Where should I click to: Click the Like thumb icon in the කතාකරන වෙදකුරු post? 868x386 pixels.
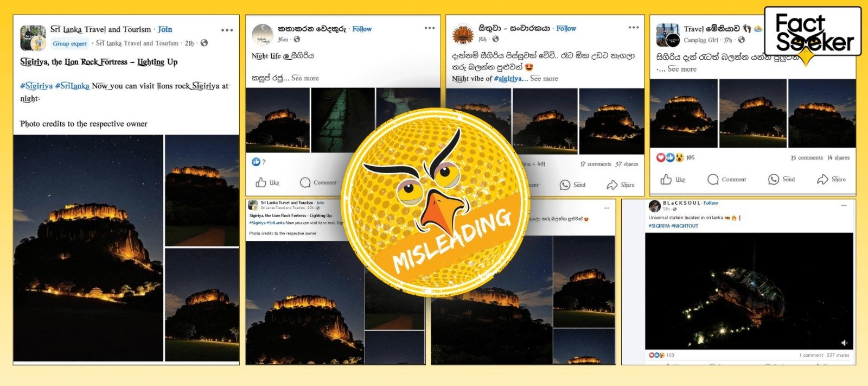(x=261, y=182)
